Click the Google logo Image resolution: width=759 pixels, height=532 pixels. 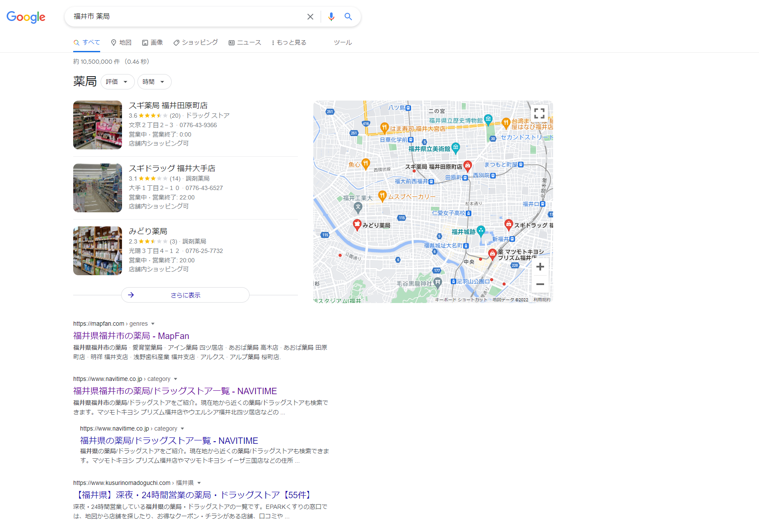[x=26, y=17]
